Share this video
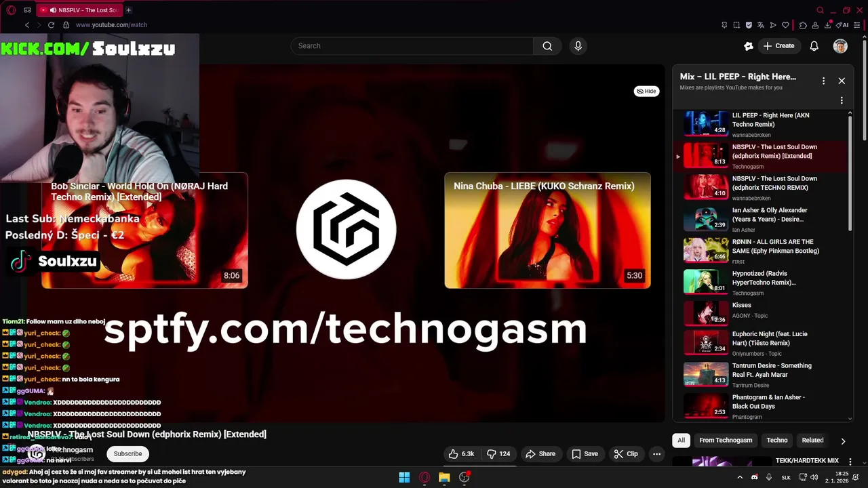Screen dimensions: 868x488 coord(540,454)
